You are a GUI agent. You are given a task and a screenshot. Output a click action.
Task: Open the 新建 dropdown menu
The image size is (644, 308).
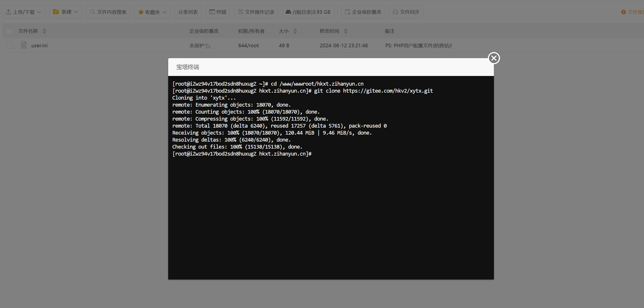65,12
